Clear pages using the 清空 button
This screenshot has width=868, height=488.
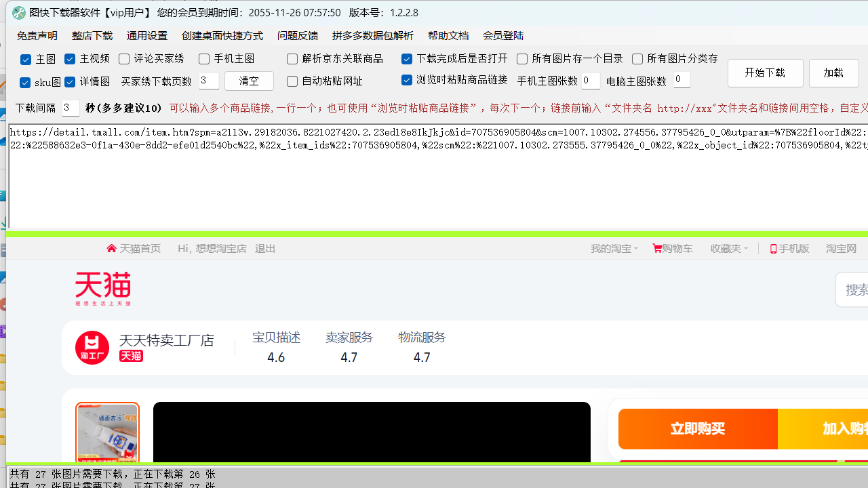click(x=249, y=81)
